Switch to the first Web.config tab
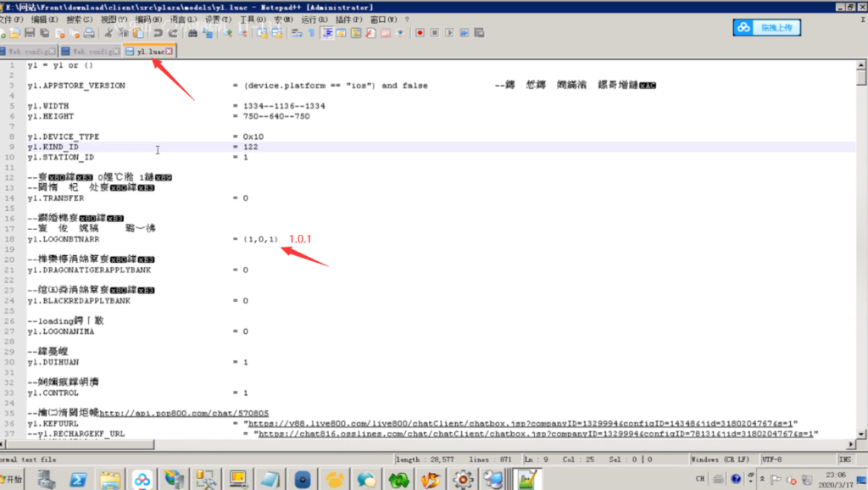 [25, 52]
